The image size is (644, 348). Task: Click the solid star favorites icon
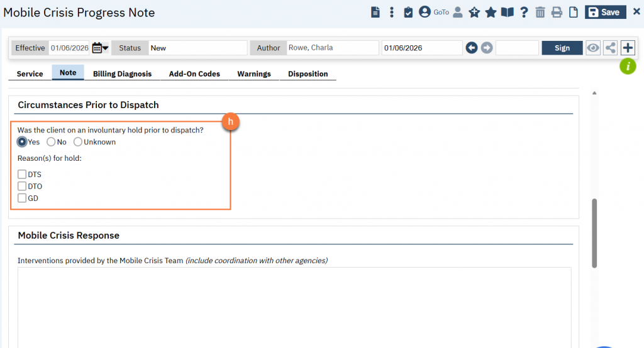[491, 12]
